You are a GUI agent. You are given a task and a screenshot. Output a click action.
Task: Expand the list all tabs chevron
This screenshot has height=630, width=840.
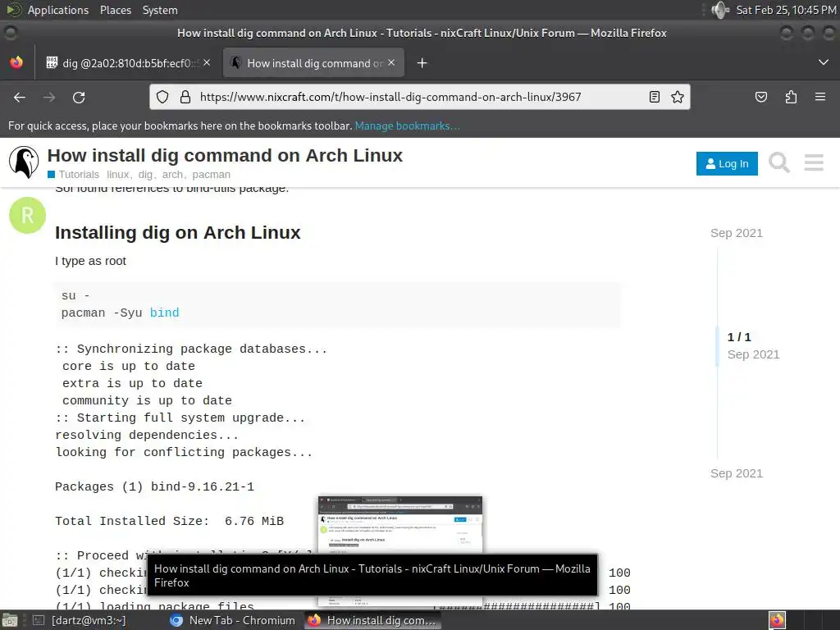pos(824,62)
